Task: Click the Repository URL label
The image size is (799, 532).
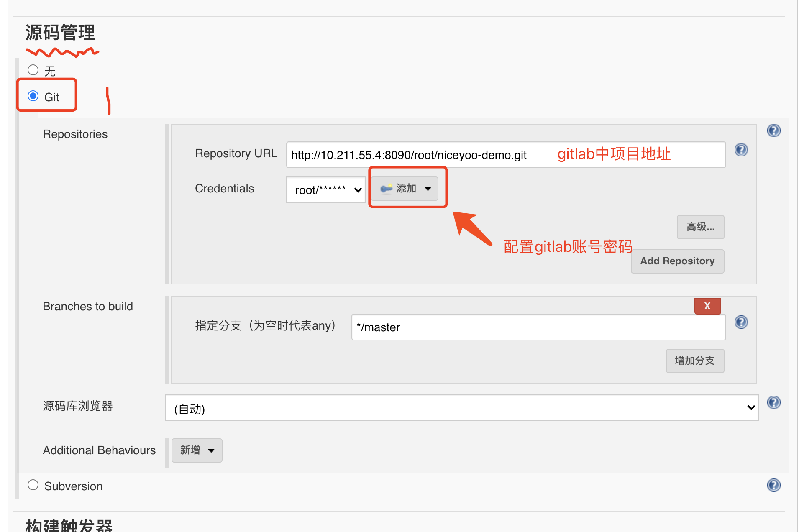Action: coord(236,153)
